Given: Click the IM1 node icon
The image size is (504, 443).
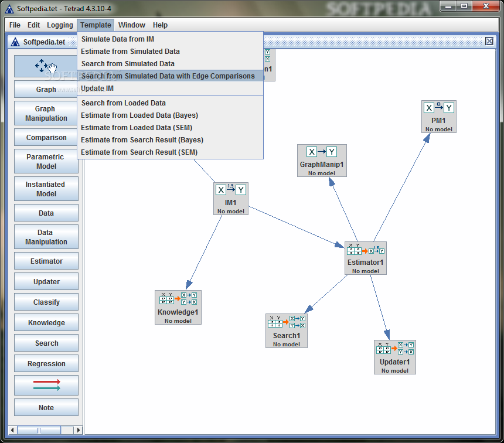Looking at the screenshot, I should [x=231, y=190].
